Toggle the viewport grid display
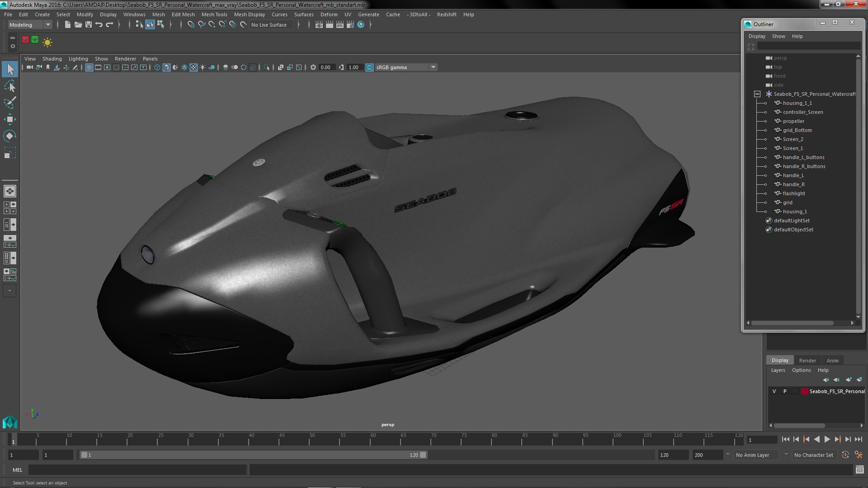The height and width of the screenshot is (488, 868). coord(89,67)
